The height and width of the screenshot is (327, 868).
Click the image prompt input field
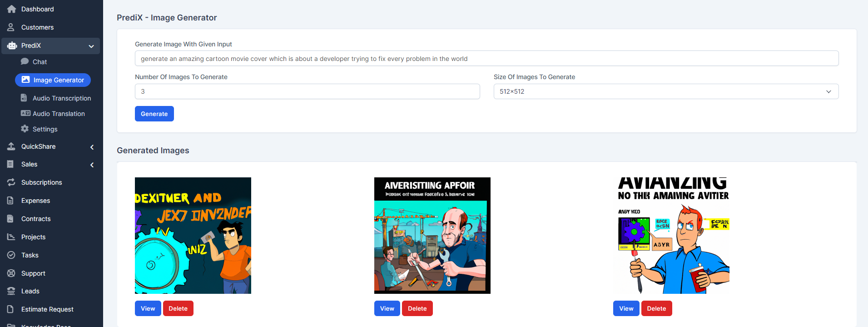click(x=486, y=59)
